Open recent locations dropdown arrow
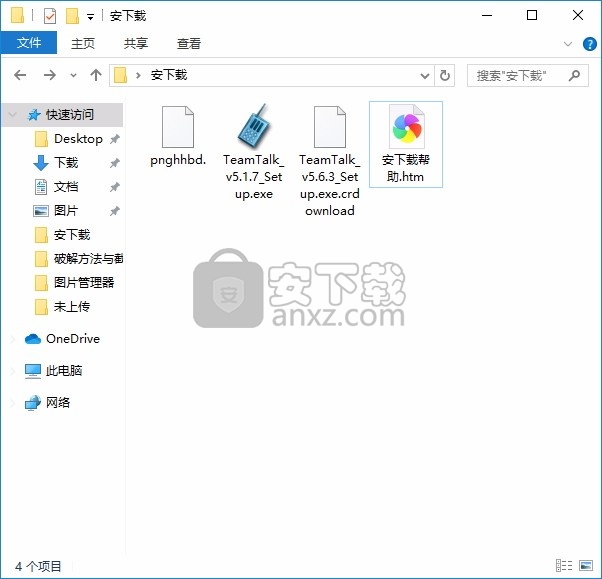Screen dimensions: 602x579 (73, 75)
